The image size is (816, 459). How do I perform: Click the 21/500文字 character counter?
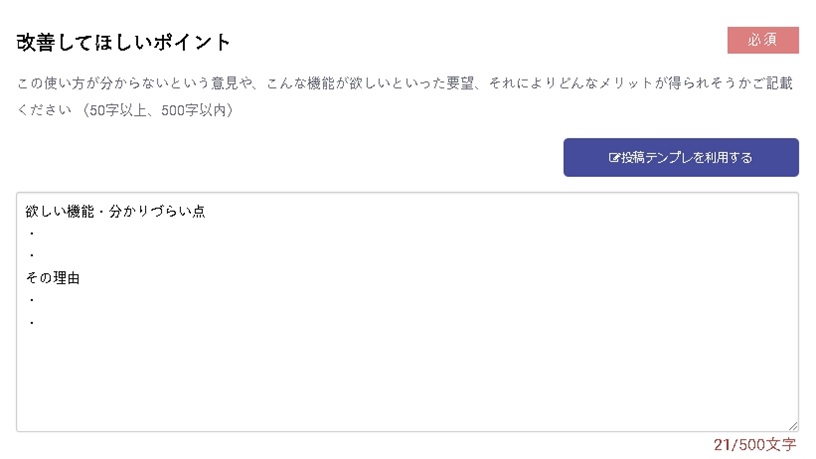[x=755, y=444]
